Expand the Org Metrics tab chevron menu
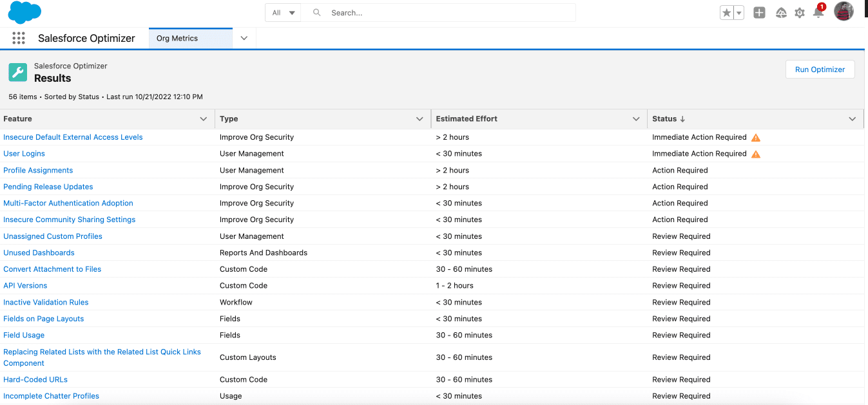 coord(244,38)
